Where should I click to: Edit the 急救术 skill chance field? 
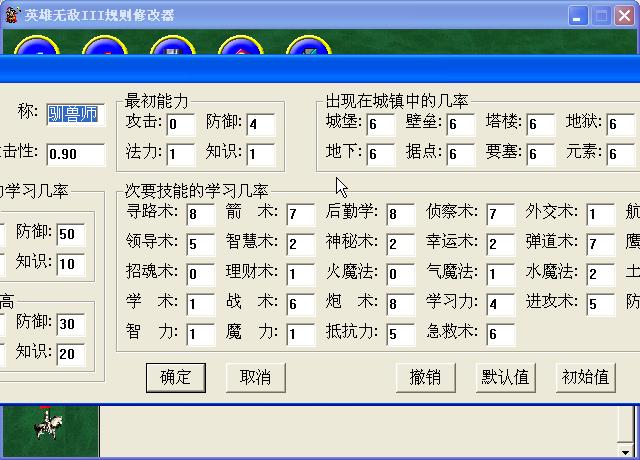pyautogui.click(x=501, y=334)
